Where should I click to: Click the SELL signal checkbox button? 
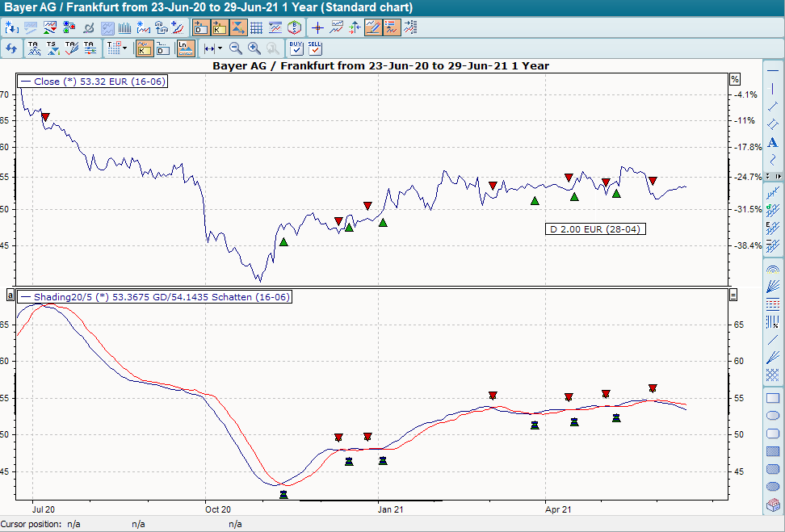tap(315, 48)
